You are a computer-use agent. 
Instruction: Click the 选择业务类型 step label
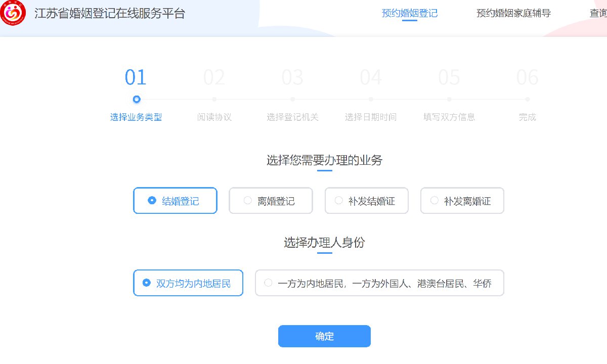[136, 117]
